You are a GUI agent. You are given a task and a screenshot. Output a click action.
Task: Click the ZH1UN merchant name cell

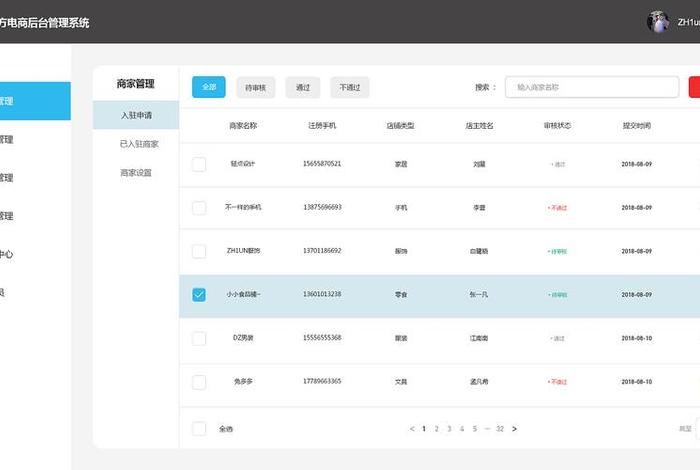pos(243,251)
